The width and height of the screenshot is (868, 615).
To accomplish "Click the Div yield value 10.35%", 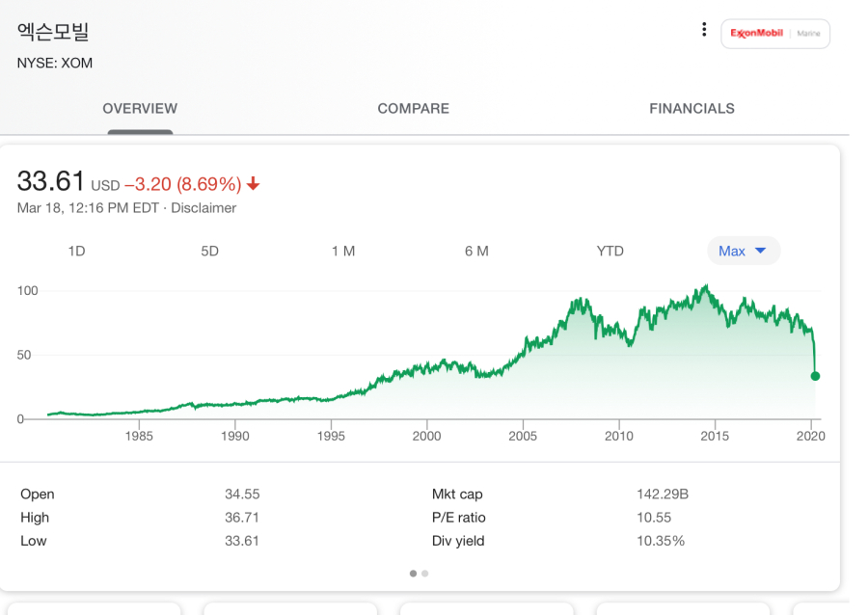I will (661, 541).
